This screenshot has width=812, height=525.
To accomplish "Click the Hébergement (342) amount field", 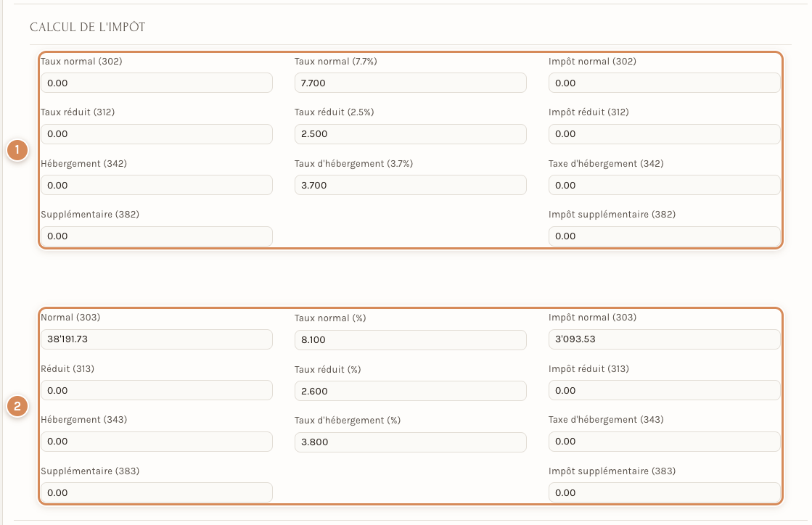I will [157, 185].
